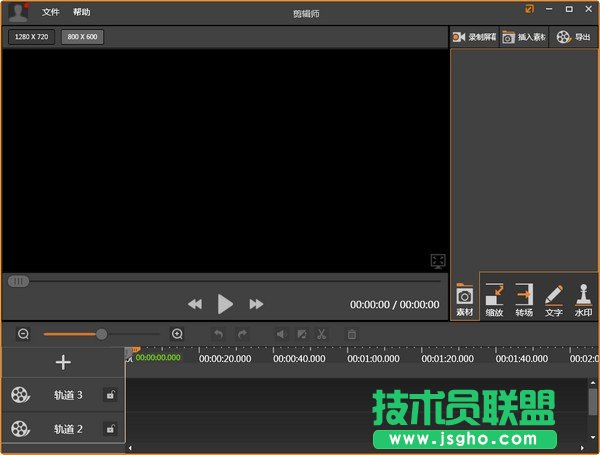600x455 pixels.
Task: Click the play button
Action: pos(225,304)
